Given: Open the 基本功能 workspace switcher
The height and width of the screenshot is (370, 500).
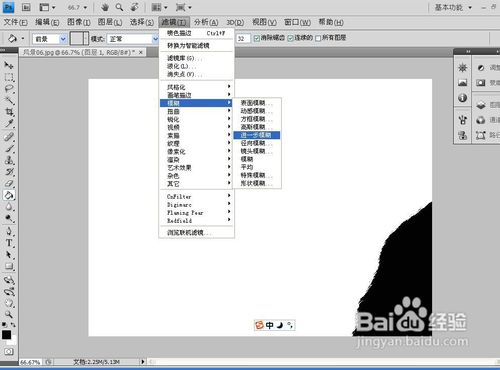Looking at the screenshot, I should 453,7.
